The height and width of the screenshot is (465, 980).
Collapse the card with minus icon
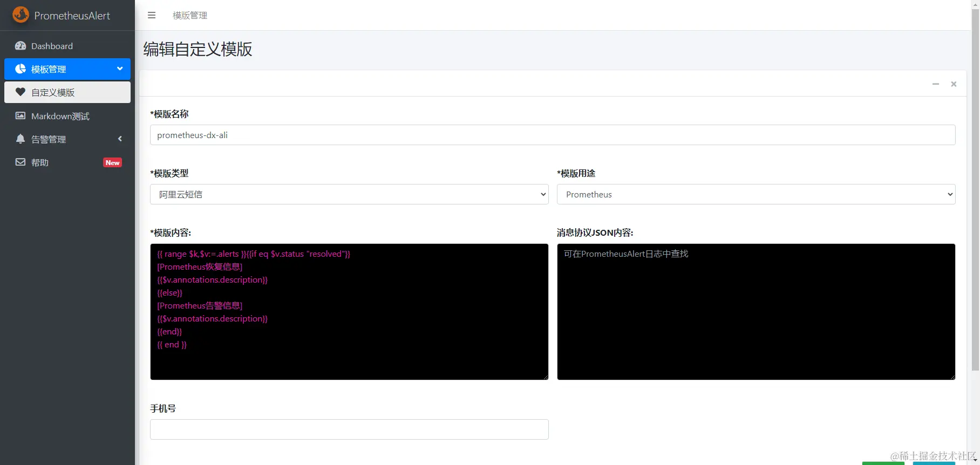(x=936, y=84)
